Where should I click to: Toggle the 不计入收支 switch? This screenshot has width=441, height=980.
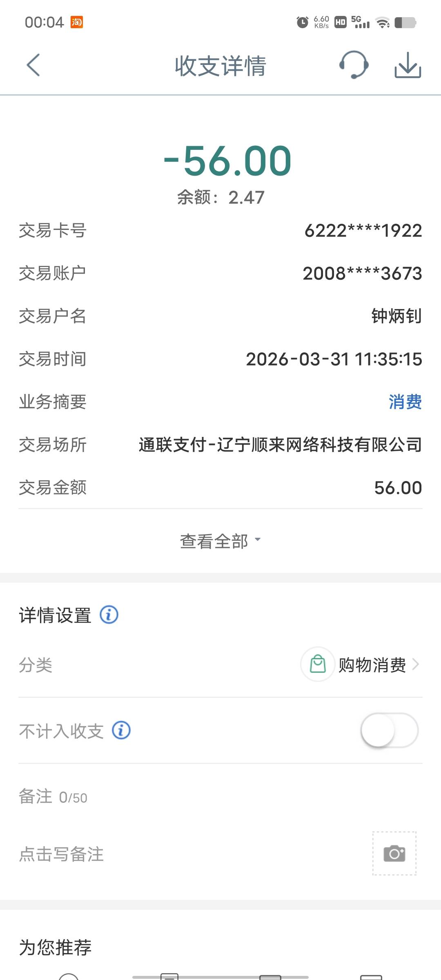[x=389, y=730]
